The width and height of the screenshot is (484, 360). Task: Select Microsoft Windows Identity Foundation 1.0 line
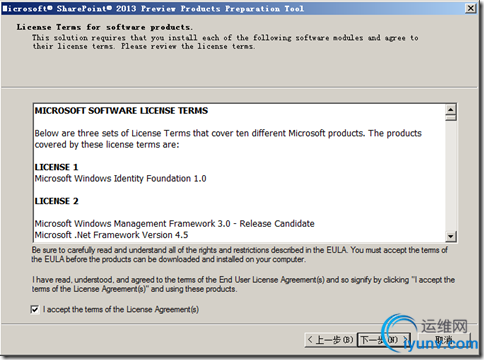(120, 179)
